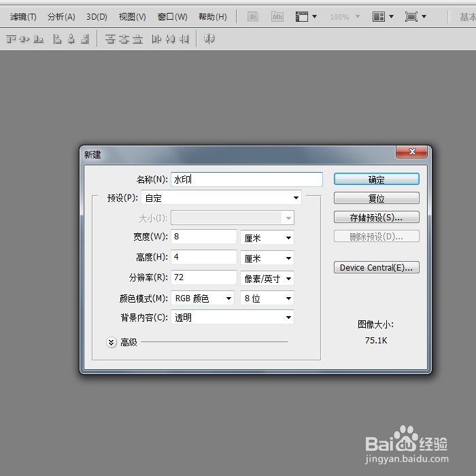Open the 视图(V) view menu
The width and height of the screenshot is (476, 476).
[132, 17]
